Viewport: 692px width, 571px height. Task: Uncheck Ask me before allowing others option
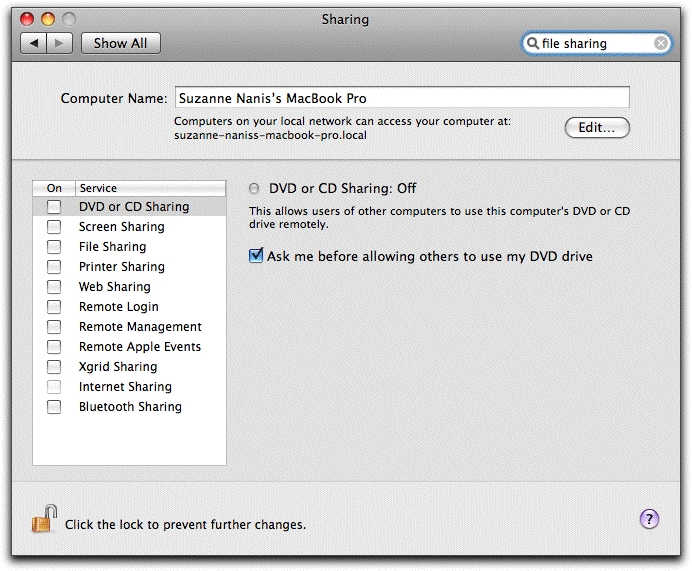point(256,257)
